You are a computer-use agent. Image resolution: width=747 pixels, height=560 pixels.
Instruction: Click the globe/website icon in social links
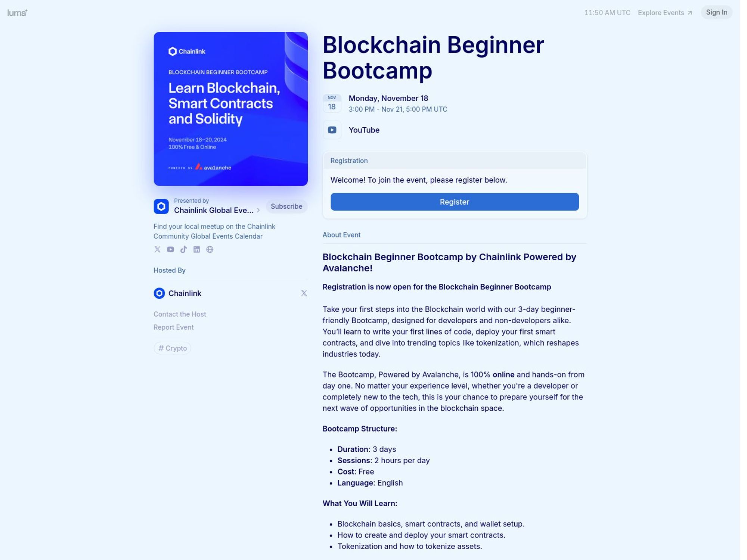click(x=210, y=249)
